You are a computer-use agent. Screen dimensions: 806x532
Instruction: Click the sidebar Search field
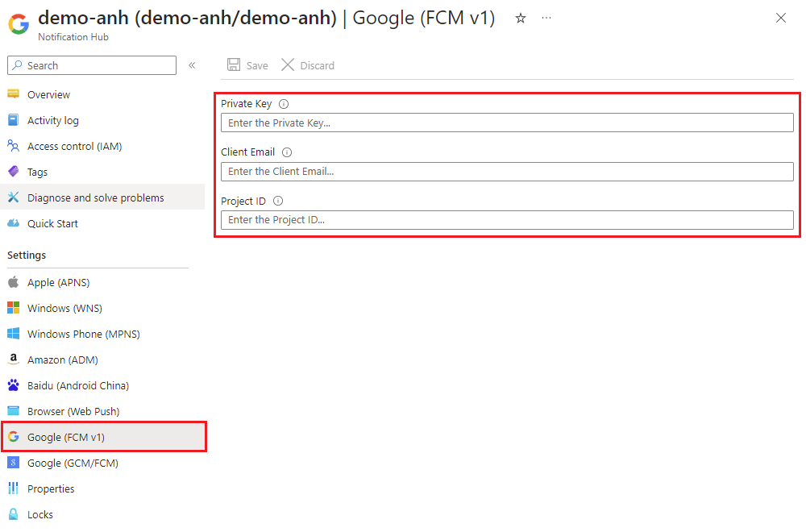pos(92,65)
